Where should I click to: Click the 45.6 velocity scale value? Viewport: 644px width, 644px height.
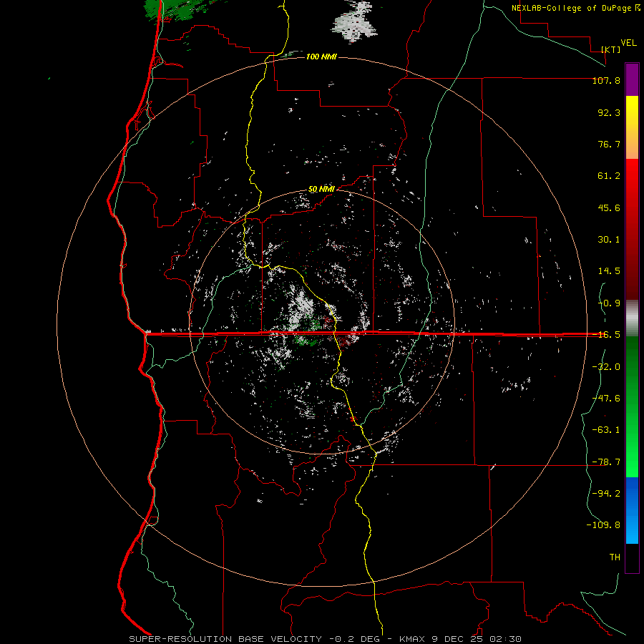click(x=609, y=208)
